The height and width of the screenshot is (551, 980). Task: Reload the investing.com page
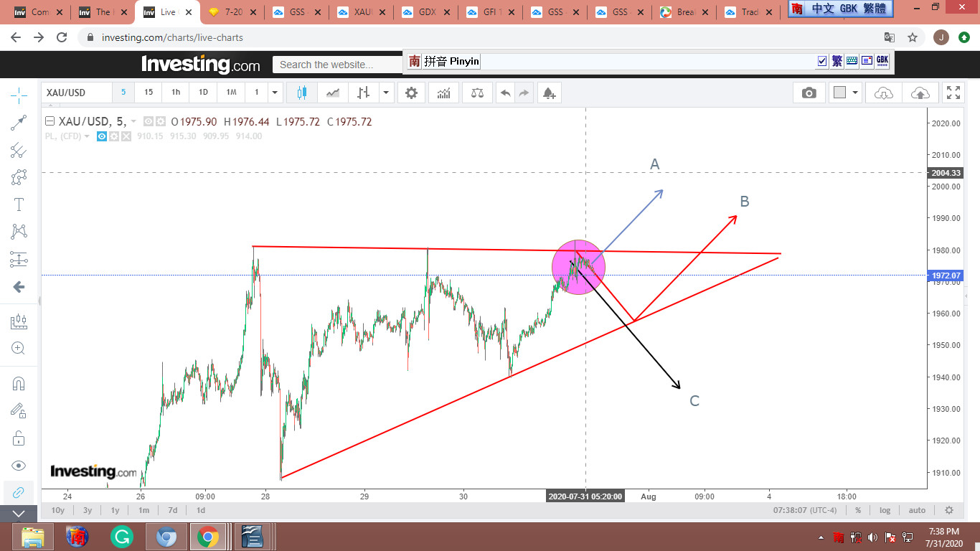pos(62,37)
